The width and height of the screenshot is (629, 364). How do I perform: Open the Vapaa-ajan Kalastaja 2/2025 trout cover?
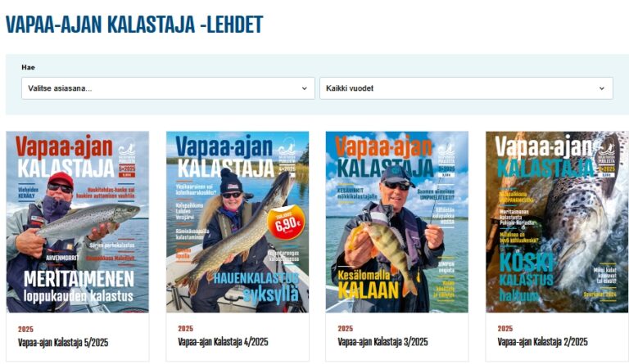(557, 222)
